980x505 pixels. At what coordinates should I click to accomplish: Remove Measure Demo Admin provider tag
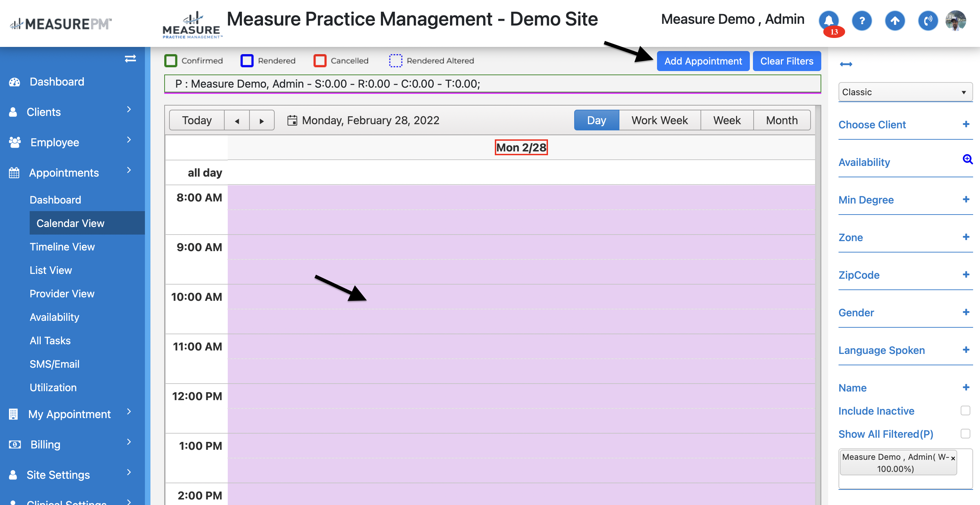click(x=953, y=458)
